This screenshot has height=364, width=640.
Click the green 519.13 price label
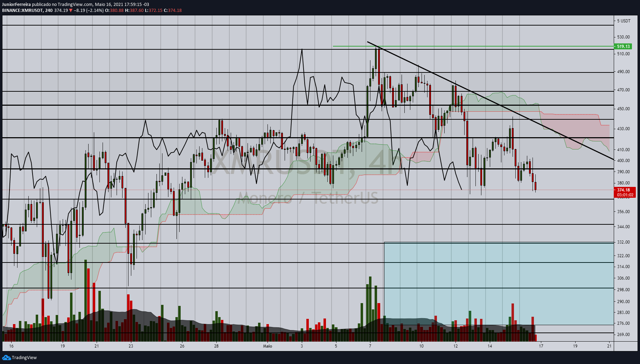pos(623,46)
